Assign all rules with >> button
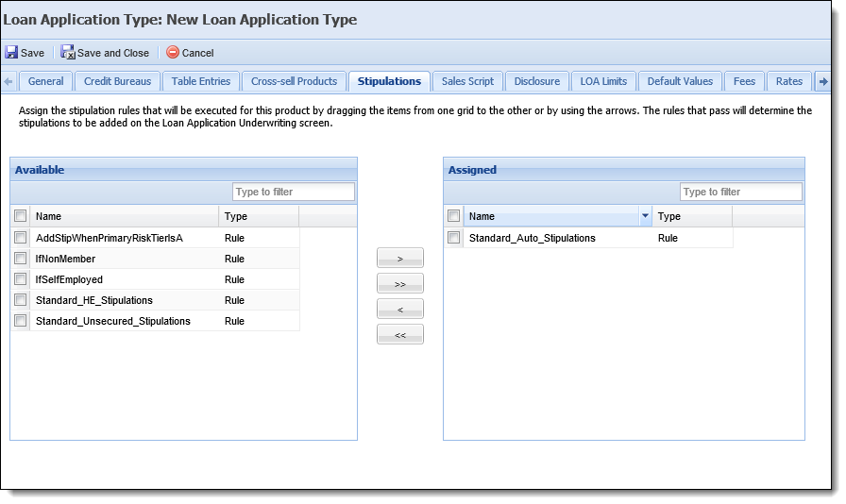846x504 pixels. click(399, 283)
